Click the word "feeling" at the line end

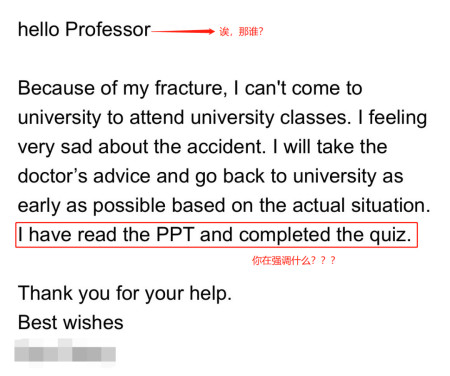[398, 118]
